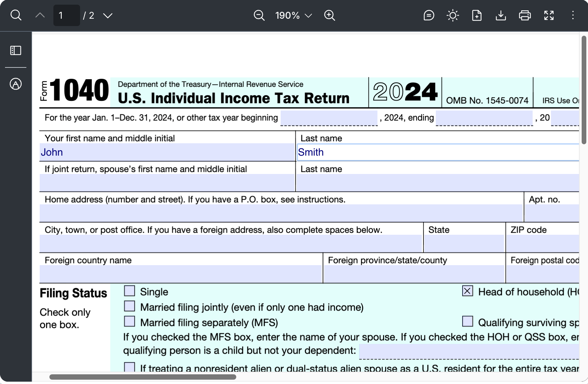Click the 'U.S. Individual Income Tax Return' title

(234, 98)
